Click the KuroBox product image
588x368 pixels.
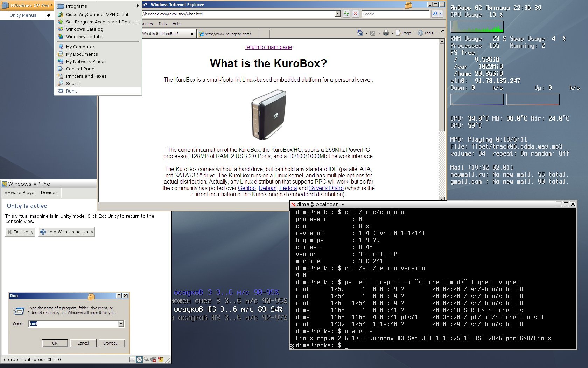coord(269,115)
